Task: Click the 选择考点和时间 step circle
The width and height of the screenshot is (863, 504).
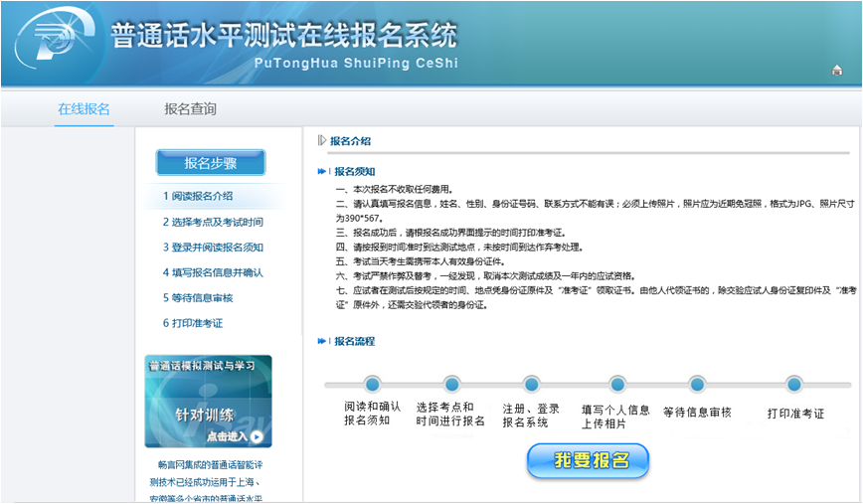Action: point(451,385)
